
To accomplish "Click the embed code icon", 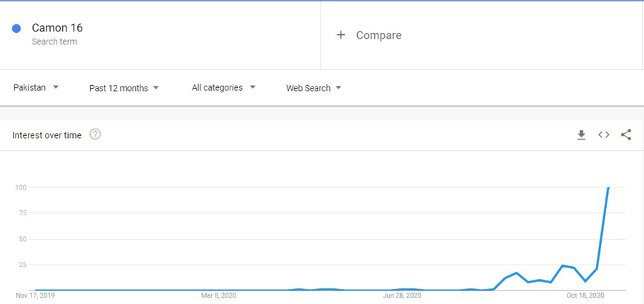I will click(604, 134).
